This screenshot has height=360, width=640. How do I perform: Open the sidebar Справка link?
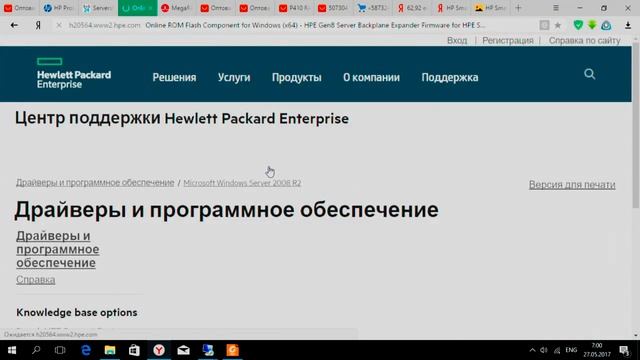[36, 280]
